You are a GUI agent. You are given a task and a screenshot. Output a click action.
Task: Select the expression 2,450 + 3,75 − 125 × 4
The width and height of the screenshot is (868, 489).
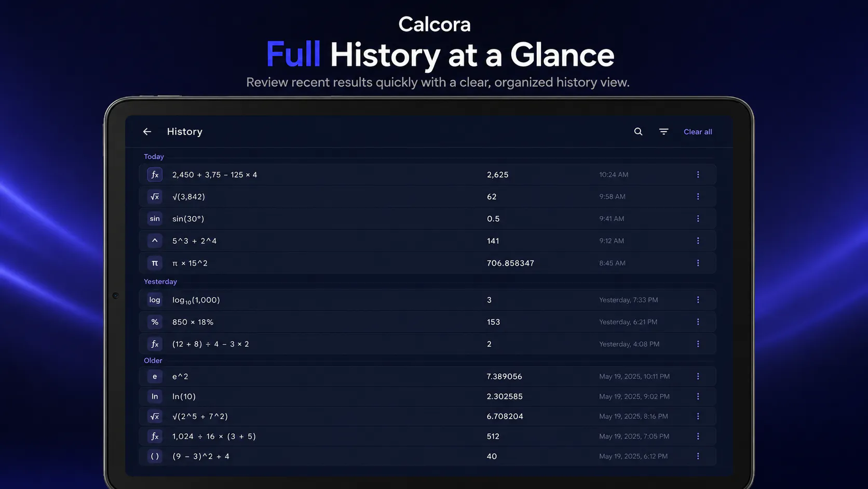pos(215,175)
